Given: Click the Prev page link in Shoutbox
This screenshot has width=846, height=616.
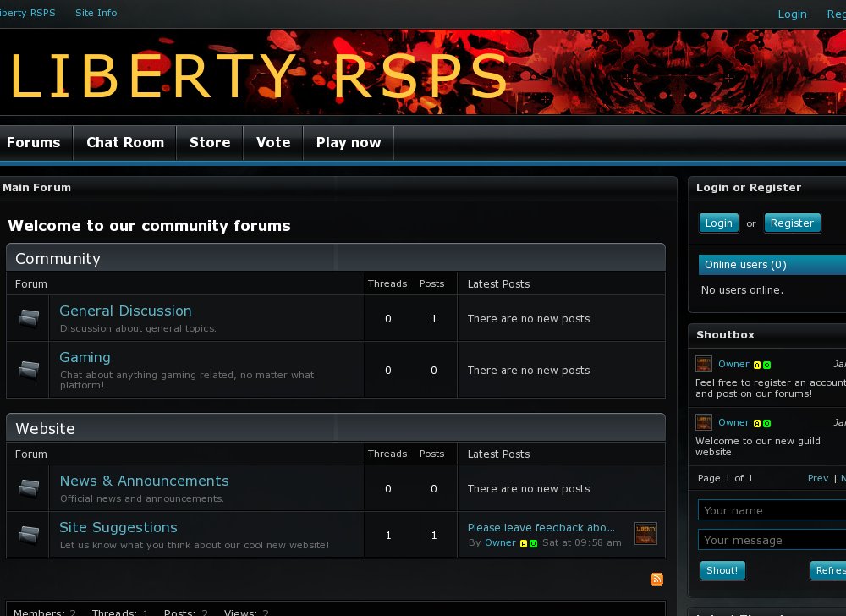Looking at the screenshot, I should pyautogui.click(x=817, y=478).
